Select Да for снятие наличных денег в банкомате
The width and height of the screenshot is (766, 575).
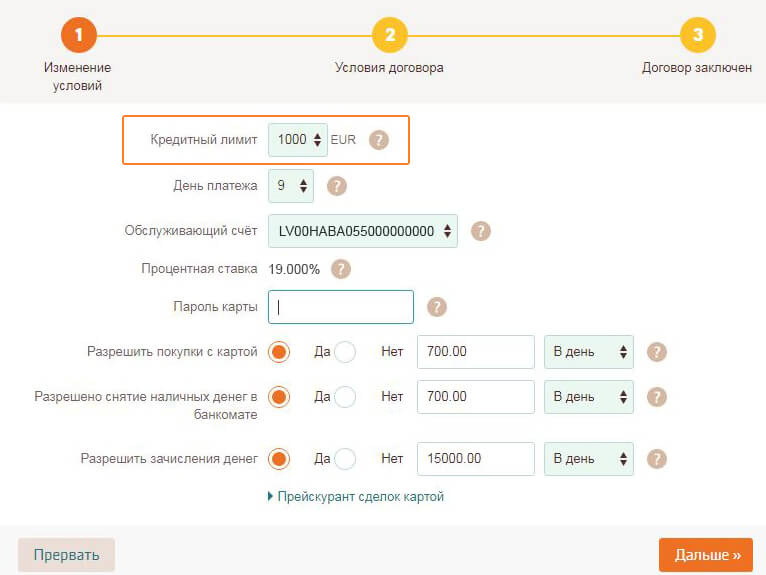point(279,397)
